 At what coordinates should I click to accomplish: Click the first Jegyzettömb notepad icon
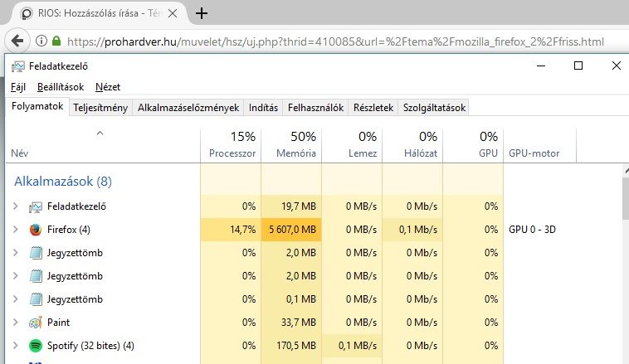36,253
